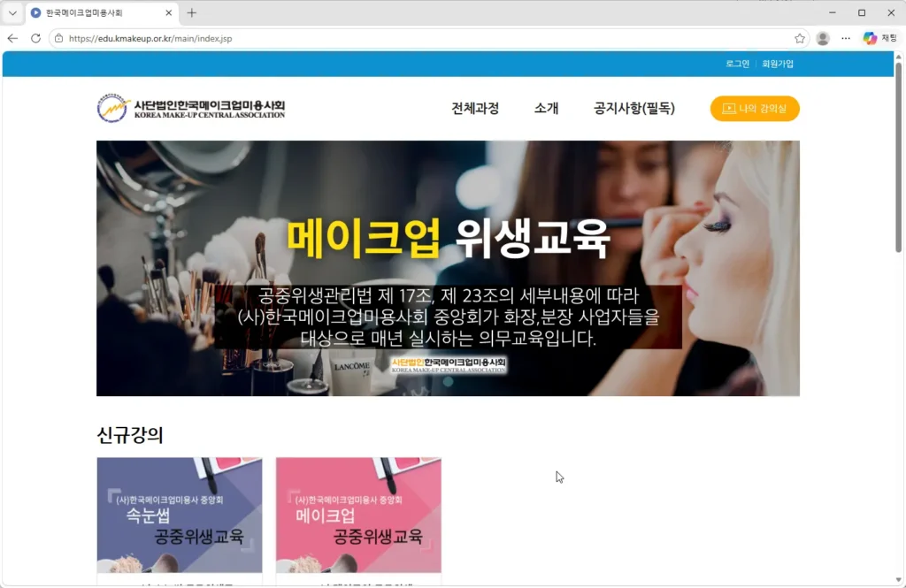Open 전체과정 menu
The height and width of the screenshot is (588, 906).
(475, 109)
